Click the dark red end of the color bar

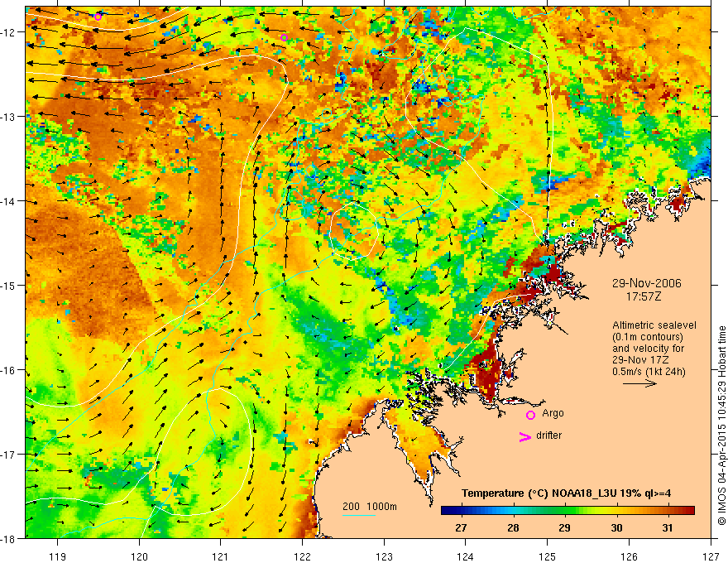click(689, 511)
